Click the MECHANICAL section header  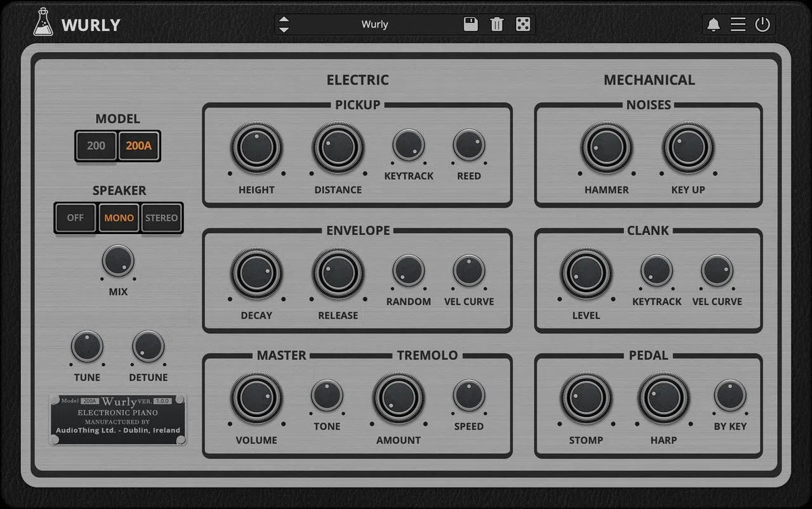coord(650,79)
